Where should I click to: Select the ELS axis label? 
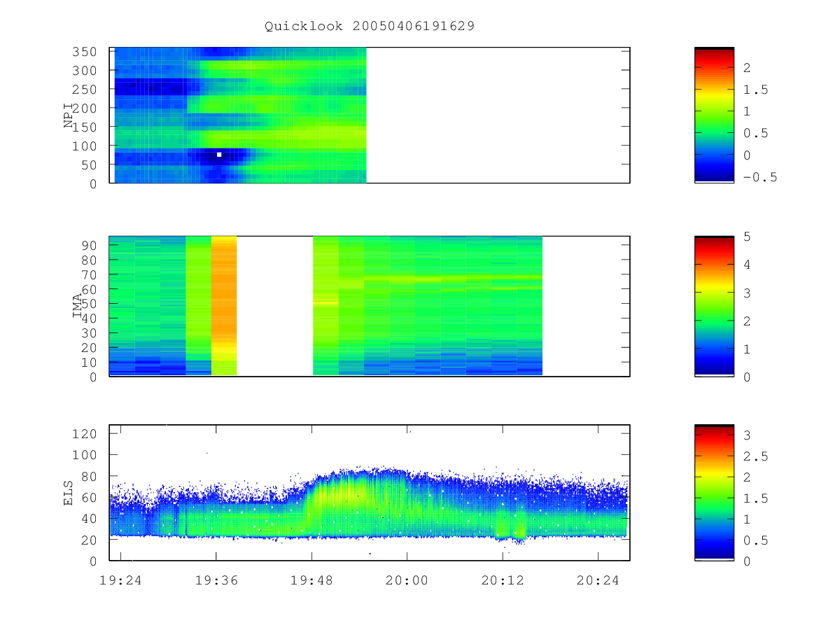[69, 493]
